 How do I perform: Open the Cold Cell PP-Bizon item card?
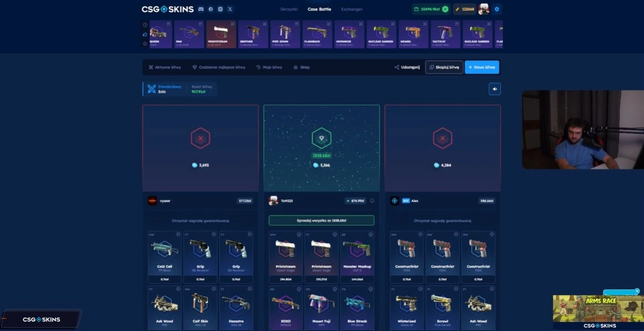(165, 257)
